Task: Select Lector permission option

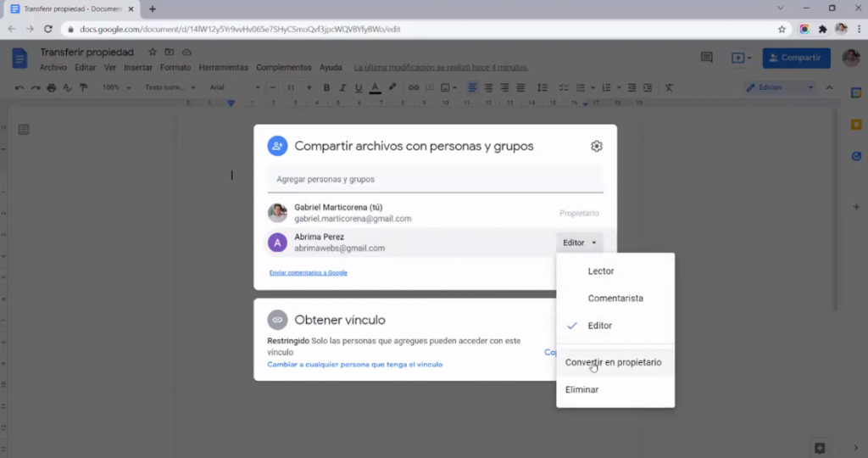Action: click(600, 271)
